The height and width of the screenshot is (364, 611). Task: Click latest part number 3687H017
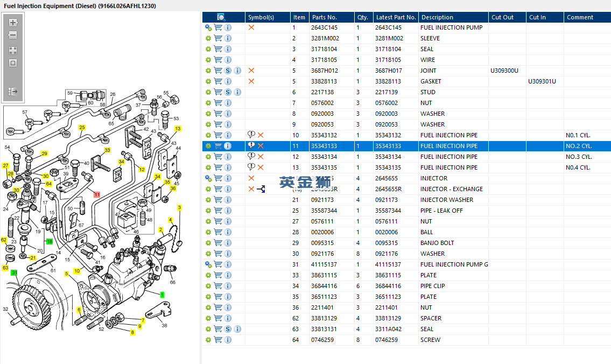(389, 71)
